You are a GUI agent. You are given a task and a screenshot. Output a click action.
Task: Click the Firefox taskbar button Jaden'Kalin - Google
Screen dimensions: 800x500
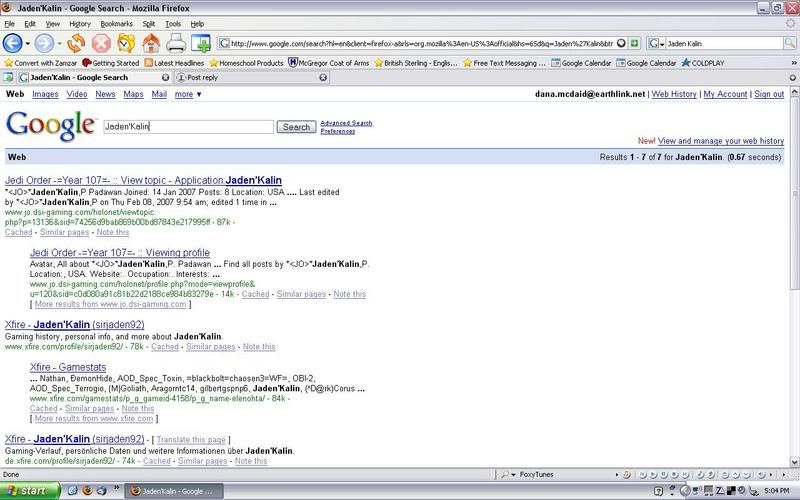tap(174, 491)
